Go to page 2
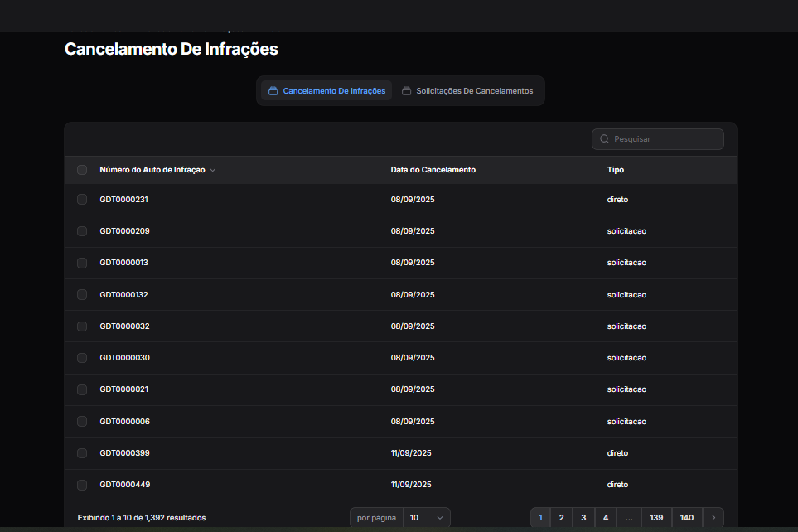The height and width of the screenshot is (532, 798). (561, 518)
